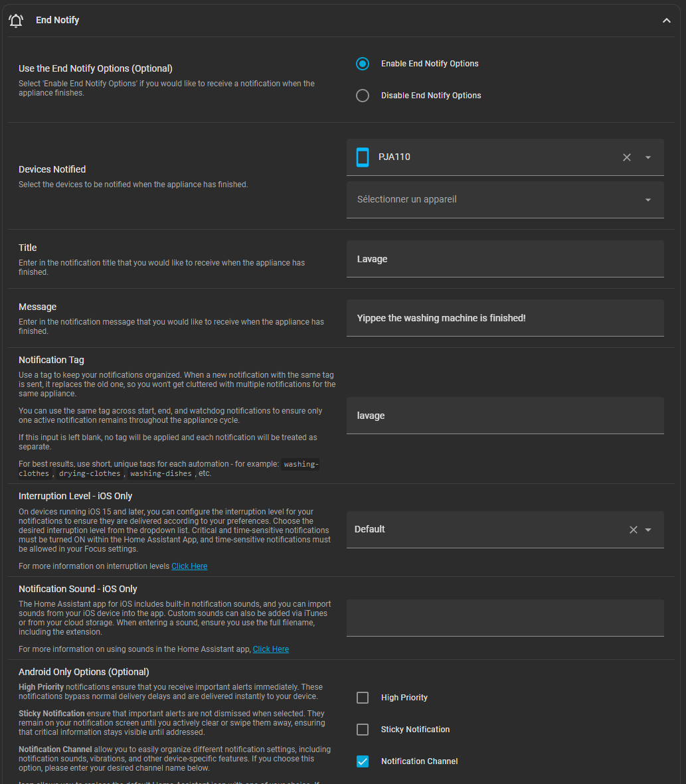Open notification sounds Click Here link

(271, 649)
